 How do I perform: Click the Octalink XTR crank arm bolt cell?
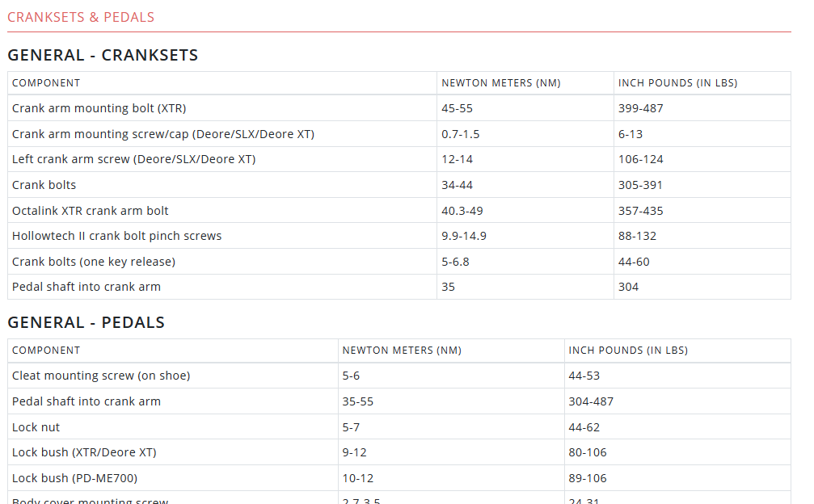click(91, 211)
